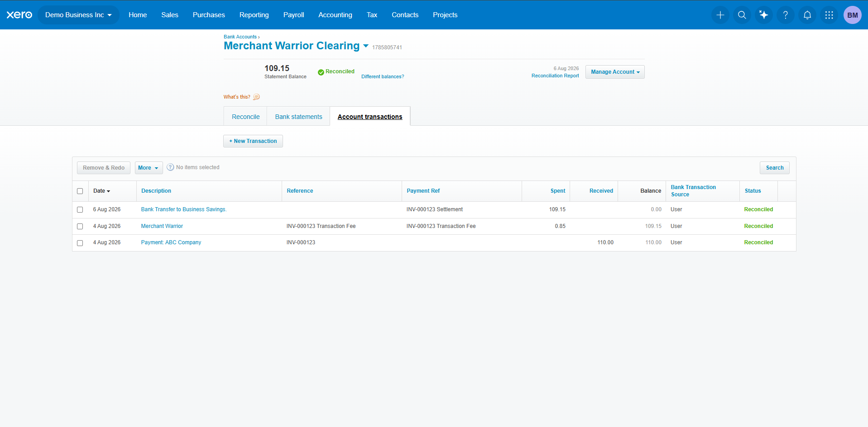Select the Account transactions tab
Image resolution: width=868 pixels, height=427 pixels.
click(x=370, y=117)
